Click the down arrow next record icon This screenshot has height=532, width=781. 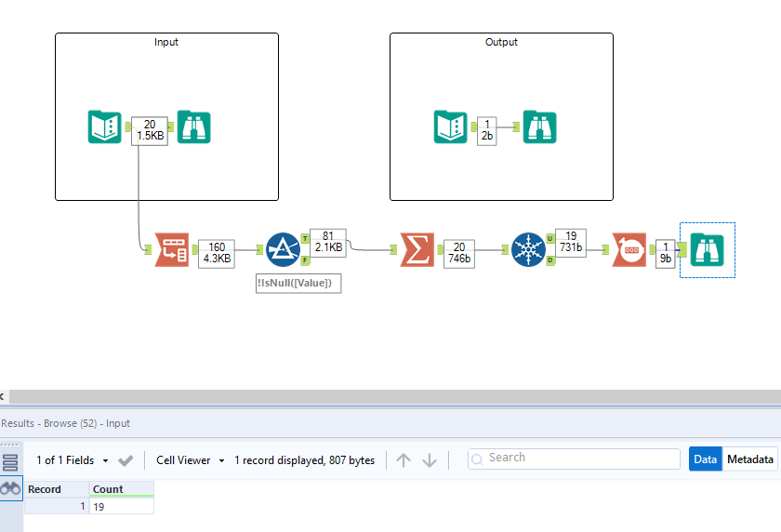coord(430,460)
